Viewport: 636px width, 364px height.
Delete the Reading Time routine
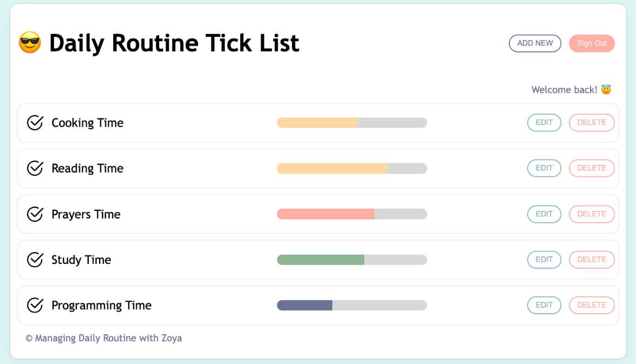click(x=592, y=168)
